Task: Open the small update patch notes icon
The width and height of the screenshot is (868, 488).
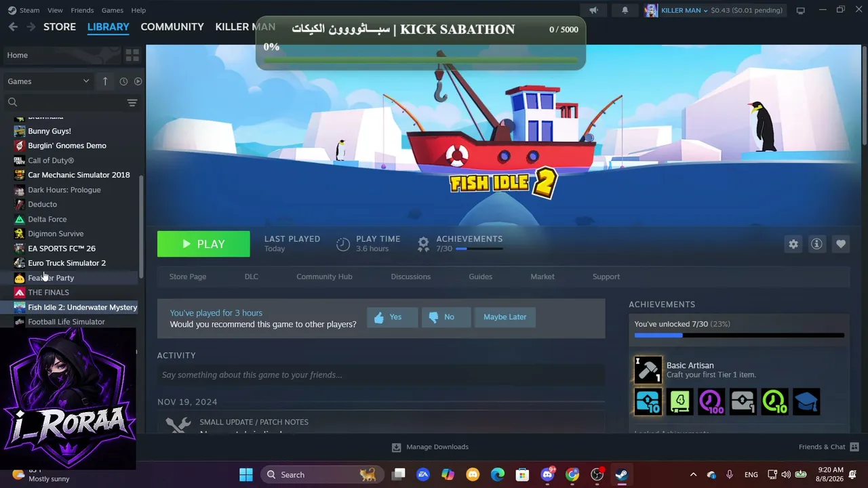Action: tap(178, 425)
